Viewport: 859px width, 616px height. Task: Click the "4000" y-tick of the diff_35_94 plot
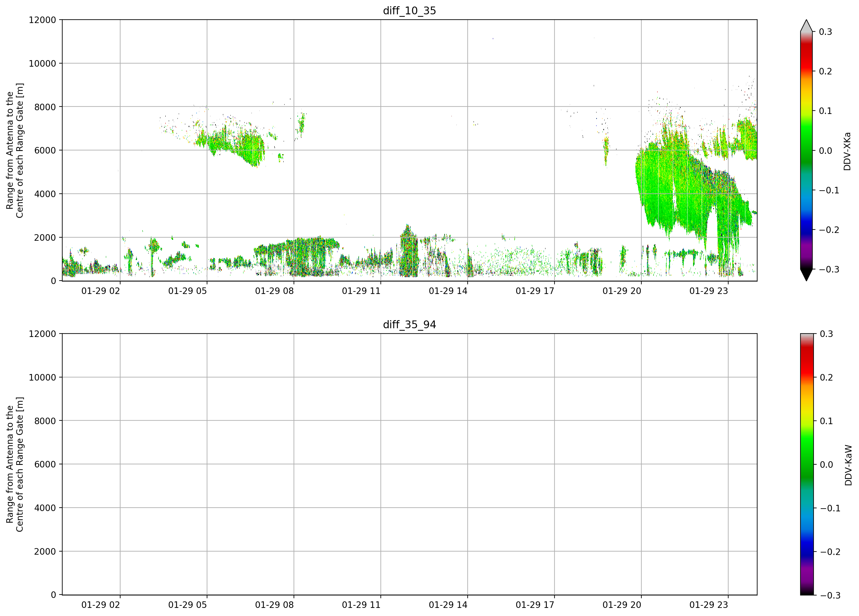(x=45, y=508)
